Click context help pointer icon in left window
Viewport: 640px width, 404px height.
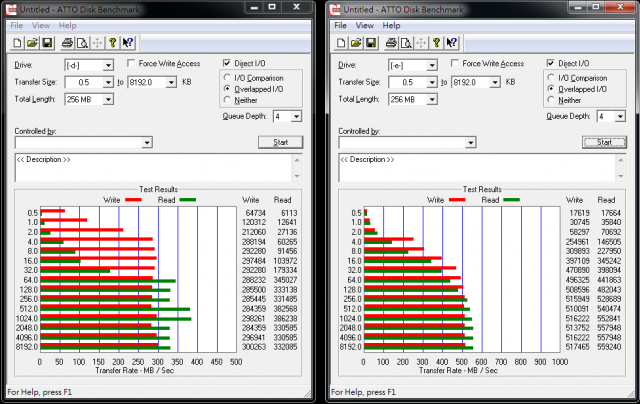(x=128, y=43)
